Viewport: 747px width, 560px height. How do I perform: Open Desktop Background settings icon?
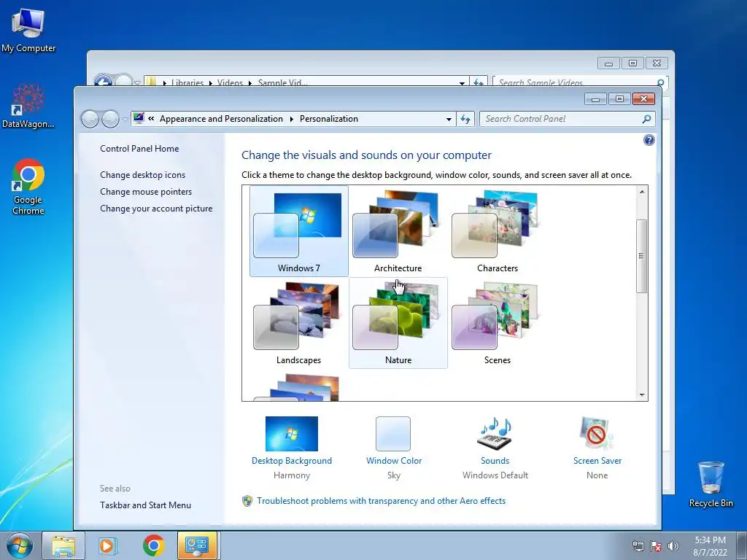292,434
